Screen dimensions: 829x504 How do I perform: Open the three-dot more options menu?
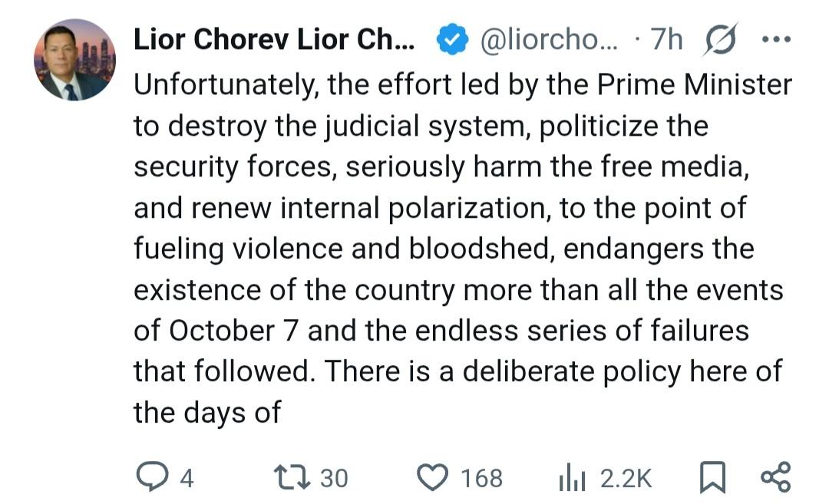tap(774, 40)
